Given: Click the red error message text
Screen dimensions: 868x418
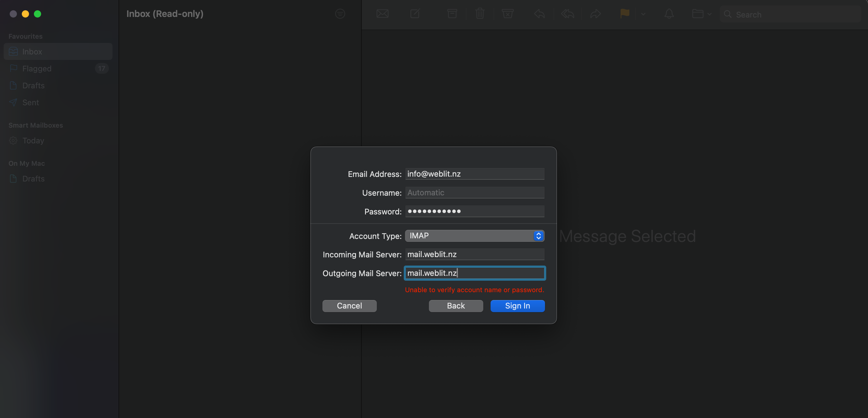Looking at the screenshot, I should (x=475, y=290).
